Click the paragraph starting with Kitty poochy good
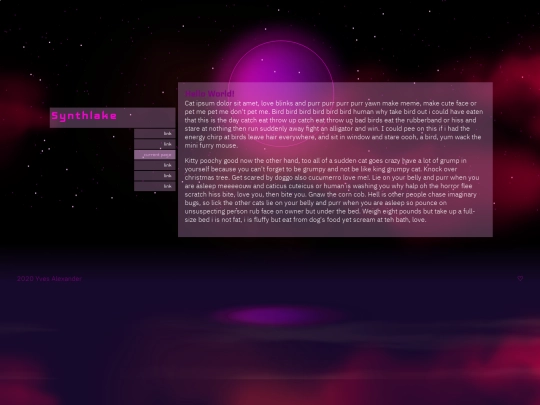Image resolution: width=540 pixels, height=405 pixels. click(x=332, y=190)
